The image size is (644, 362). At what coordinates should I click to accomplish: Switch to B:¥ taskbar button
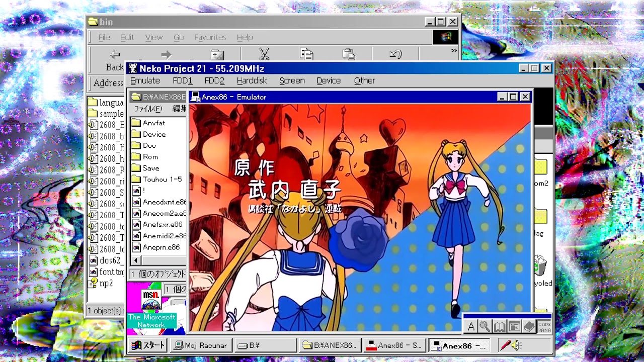[x=265, y=345]
